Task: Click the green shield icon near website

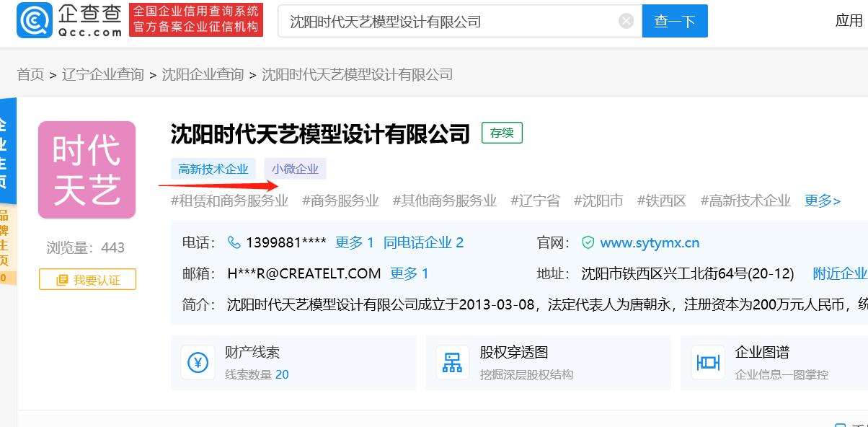Action: pyautogui.click(x=588, y=242)
